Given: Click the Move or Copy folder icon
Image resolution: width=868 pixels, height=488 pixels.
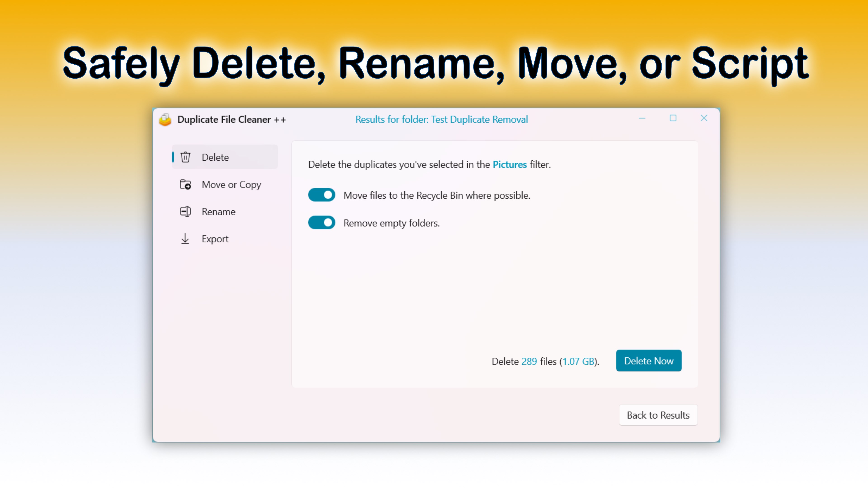Looking at the screenshot, I should point(185,185).
